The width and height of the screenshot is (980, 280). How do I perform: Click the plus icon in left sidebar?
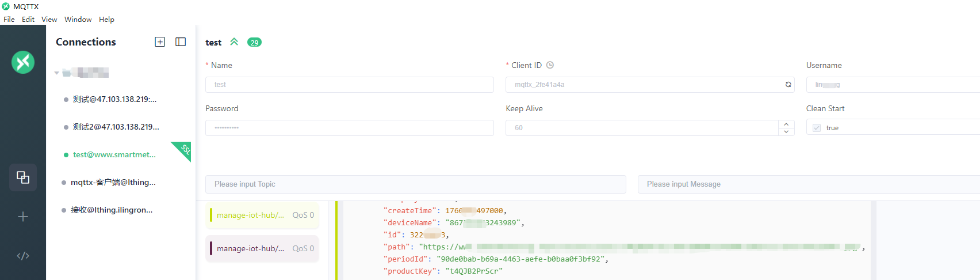tap(23, 217)
